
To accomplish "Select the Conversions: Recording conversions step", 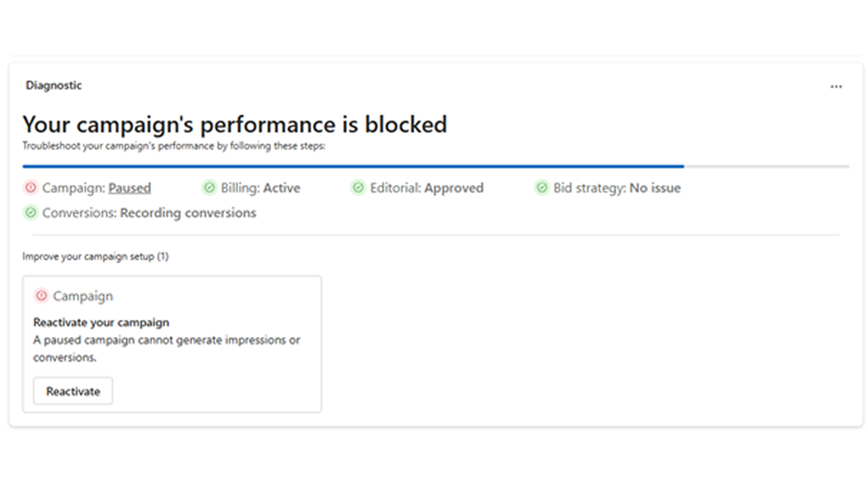I will pos(149,213).
